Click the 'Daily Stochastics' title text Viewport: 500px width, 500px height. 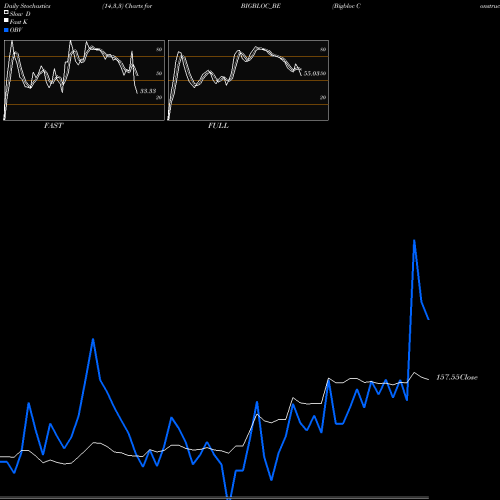[x=27, y=6]
